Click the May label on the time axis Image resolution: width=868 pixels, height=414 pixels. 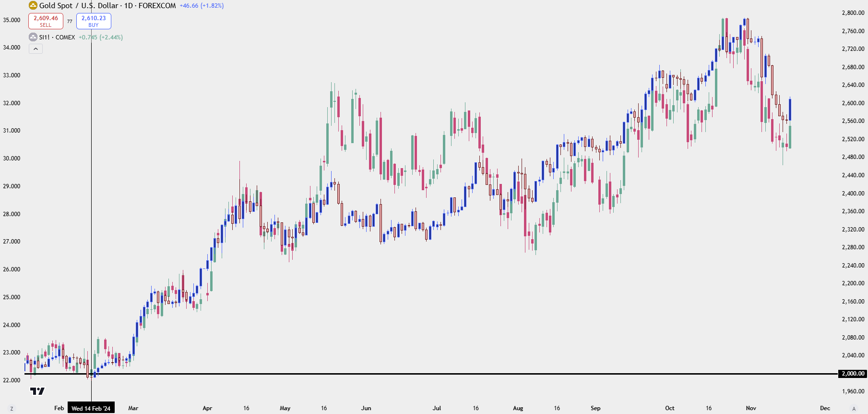point(285,408)
